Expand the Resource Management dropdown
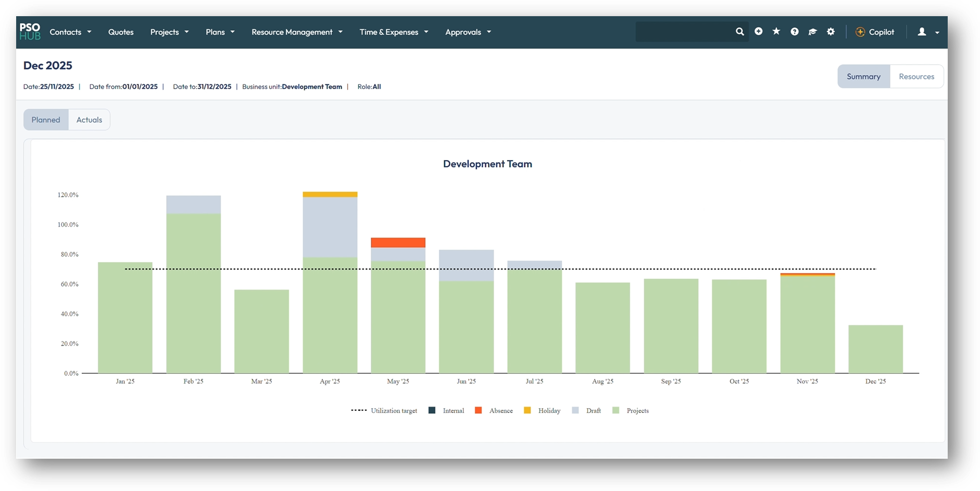The width and height of the screenshot is (980, 491). [x=297, y=32]
